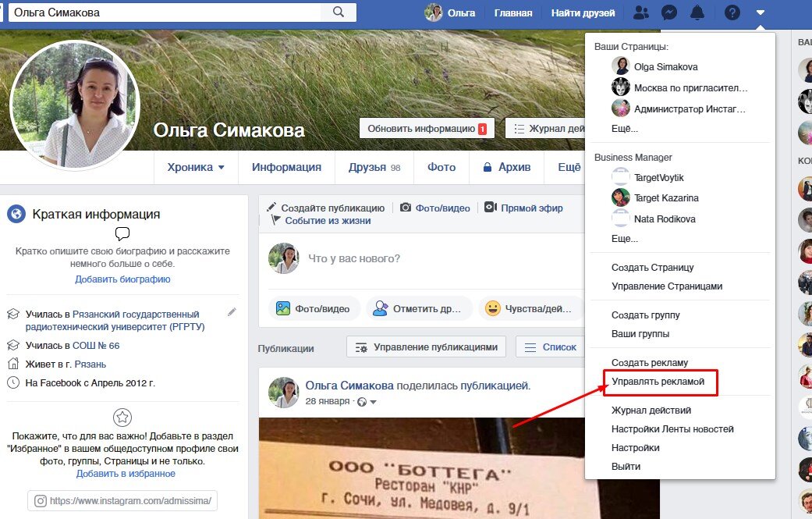812x519 pixels.
Task: Open Рязанский государственный радиотехнический университет link
Action: point(115,321)
